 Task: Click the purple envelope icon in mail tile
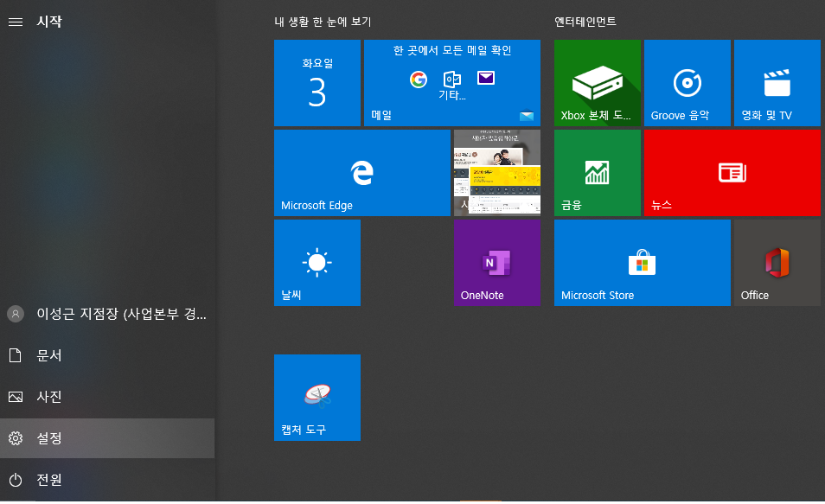[486, 78]
